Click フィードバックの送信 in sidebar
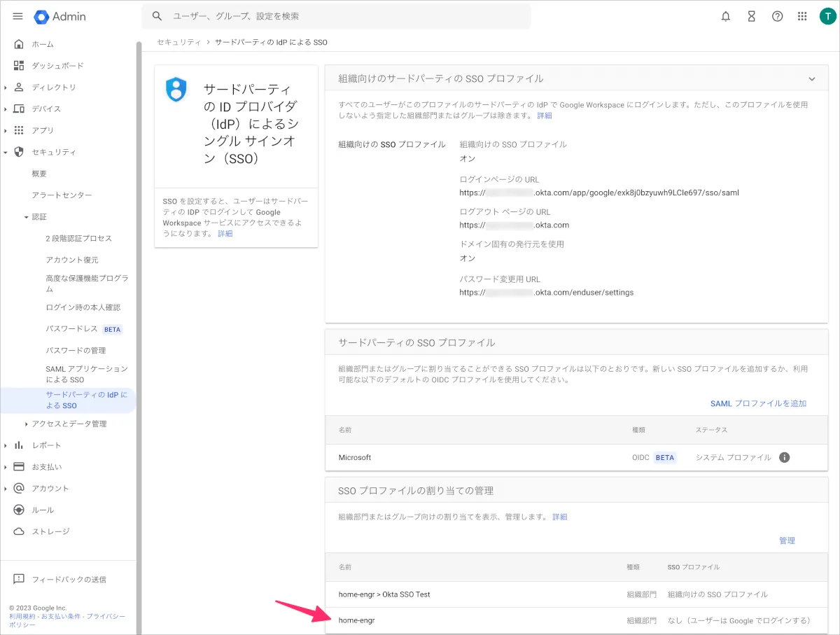The height and width of the screenshot is (635, 840). [x=69, y=580]
